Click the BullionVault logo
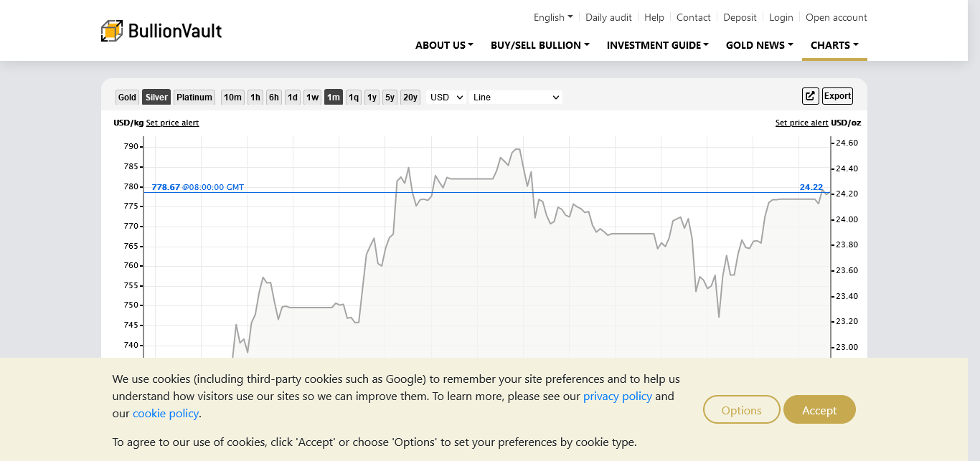The image size is (980, 461). (x=161, y=31)
